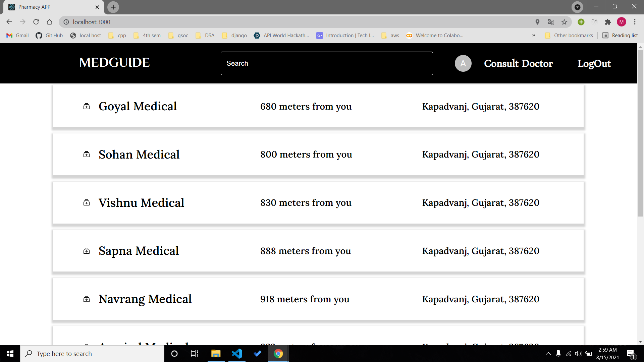Screen dimensions: 644x362
Task: Expand the hidden bookmarks overflow chevron
Action: tap(534, 36)
